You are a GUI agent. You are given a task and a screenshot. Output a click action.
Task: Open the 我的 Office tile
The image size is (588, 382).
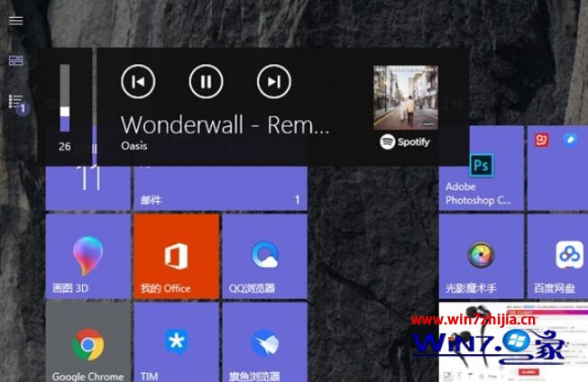176,257
